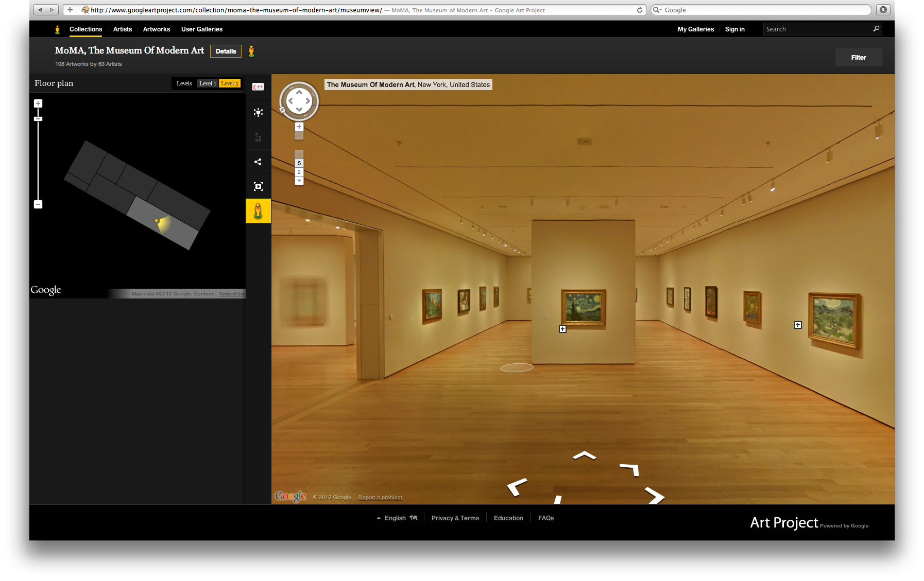Click the down arrow on the floor level selector

point(299,181)
